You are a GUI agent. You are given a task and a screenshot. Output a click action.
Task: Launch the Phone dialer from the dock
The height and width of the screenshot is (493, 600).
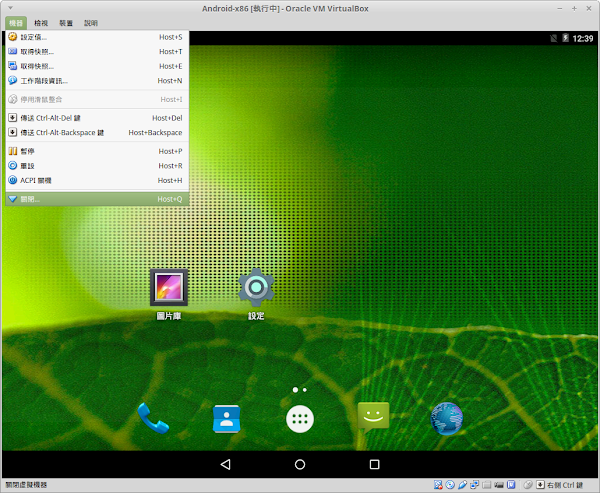coord(153,418)
